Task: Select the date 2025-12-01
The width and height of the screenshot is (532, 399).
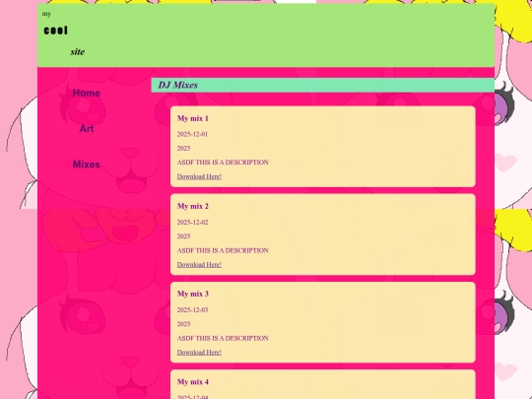Action: 192,134
